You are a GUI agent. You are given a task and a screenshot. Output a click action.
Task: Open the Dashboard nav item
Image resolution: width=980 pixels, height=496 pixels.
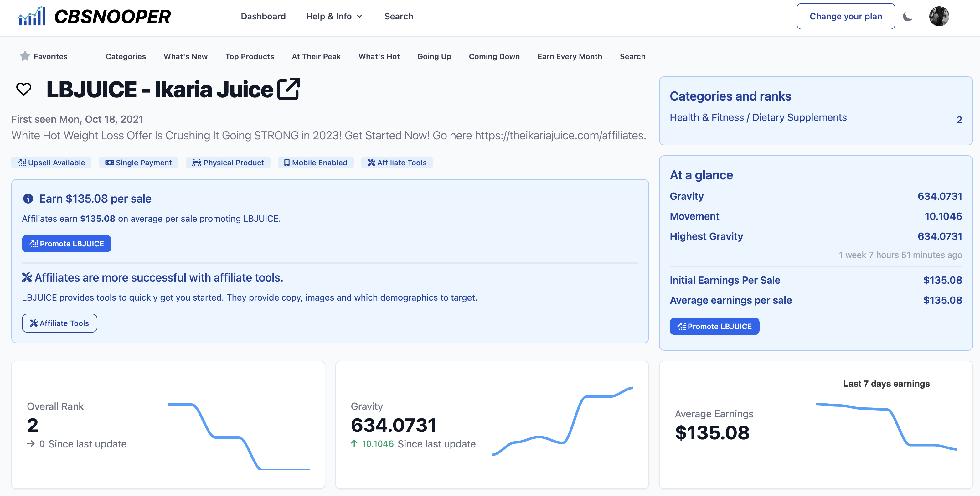263,16
